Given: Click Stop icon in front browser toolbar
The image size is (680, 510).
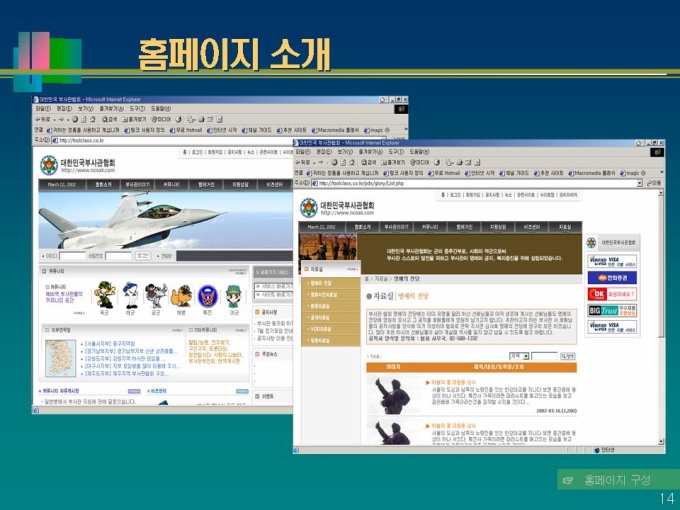Looking at the screenshot, I should tap(334, 162).
